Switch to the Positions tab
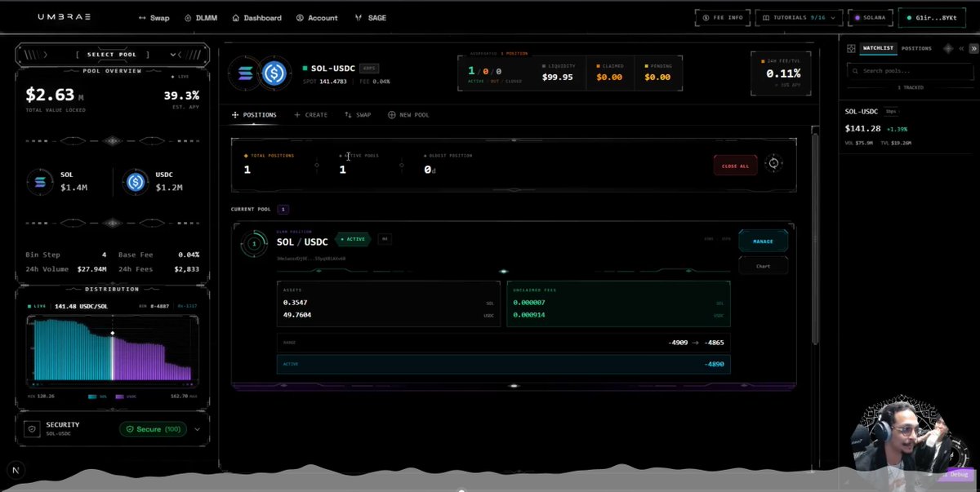980x492 pixels. (x=254, y=115)
